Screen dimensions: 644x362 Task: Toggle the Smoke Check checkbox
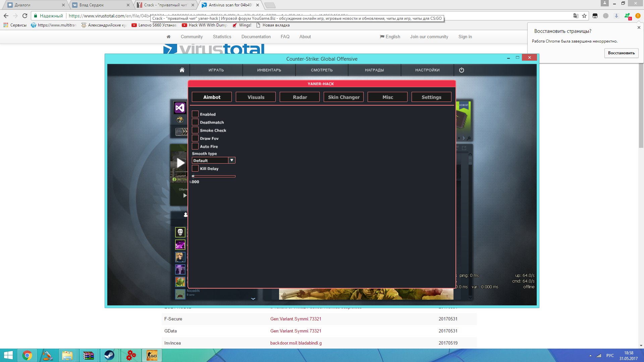195,130
